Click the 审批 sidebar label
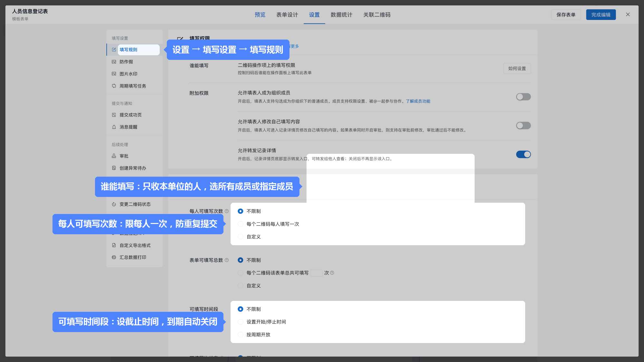 coord(124,156)
